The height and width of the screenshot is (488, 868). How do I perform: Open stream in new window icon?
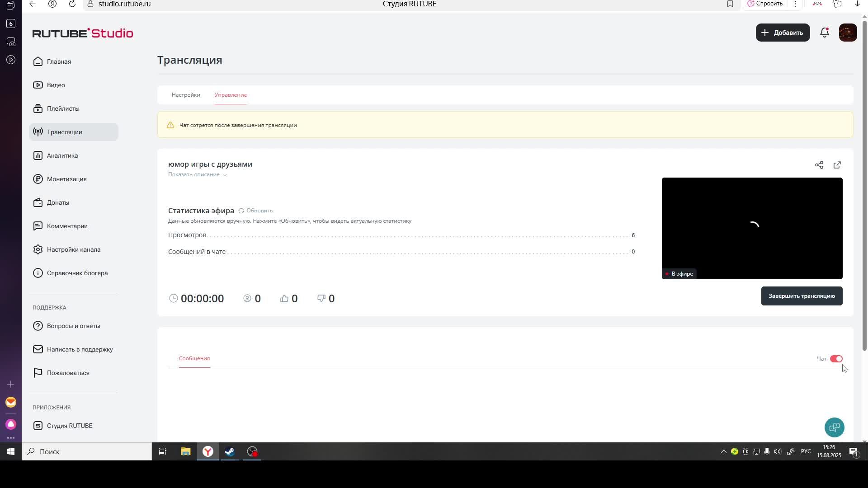[837, 165]
